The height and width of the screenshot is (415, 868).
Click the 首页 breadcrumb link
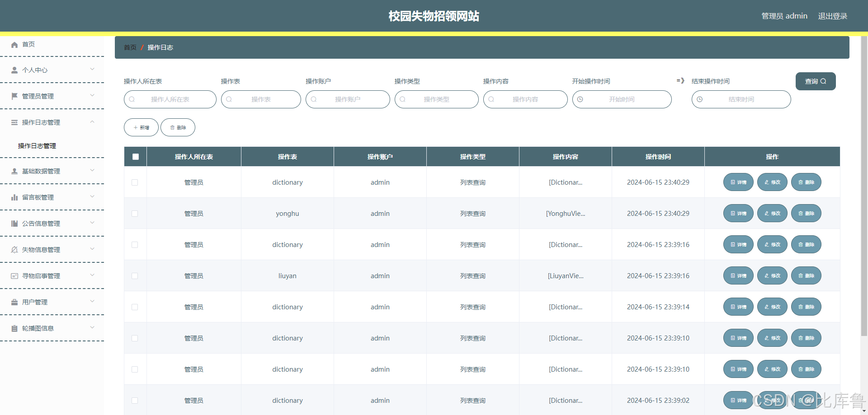tap(130, 47)
